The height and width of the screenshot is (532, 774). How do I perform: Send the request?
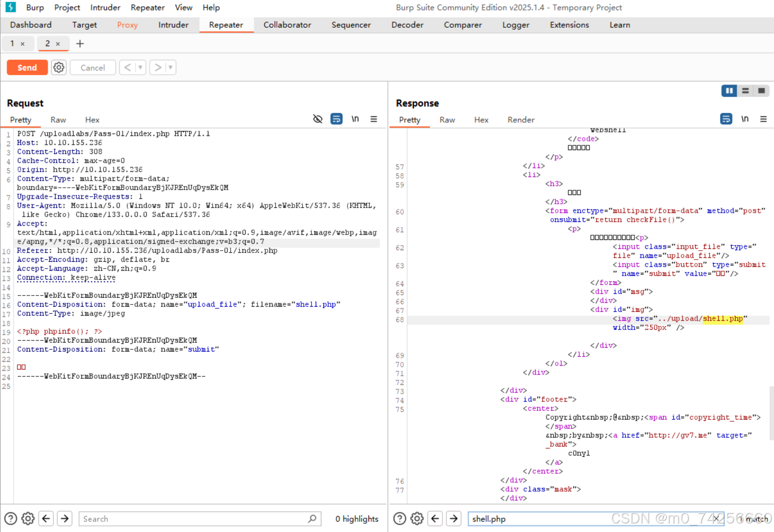(27, 68)
